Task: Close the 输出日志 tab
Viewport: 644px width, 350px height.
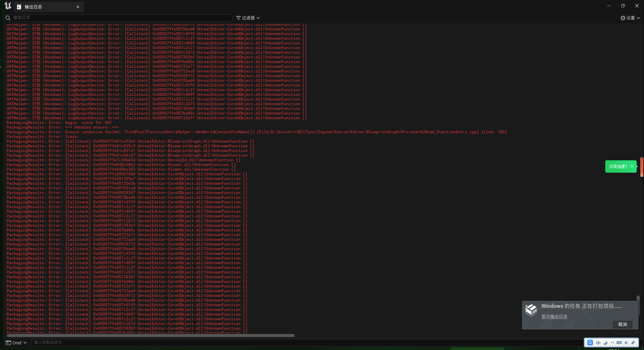Action: pos(78,7)
